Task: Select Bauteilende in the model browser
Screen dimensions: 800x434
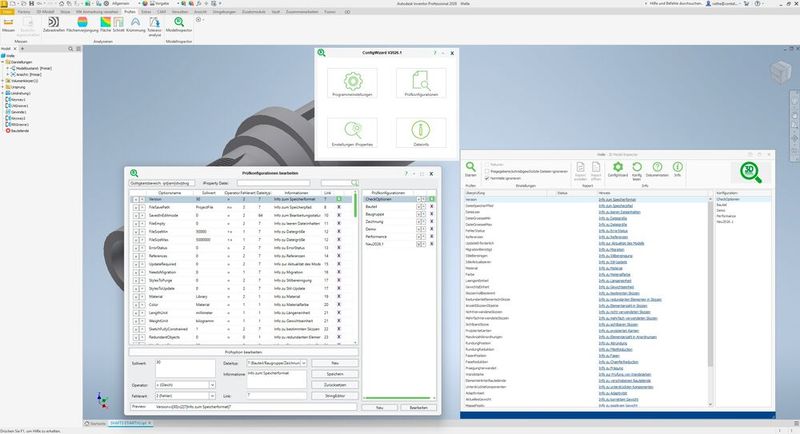Action: (x=18, y=131)
